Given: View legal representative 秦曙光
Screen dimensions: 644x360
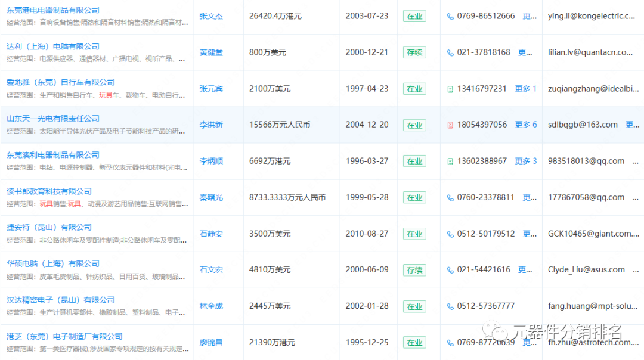Looking at the screenshot, I should pos(211,197).
